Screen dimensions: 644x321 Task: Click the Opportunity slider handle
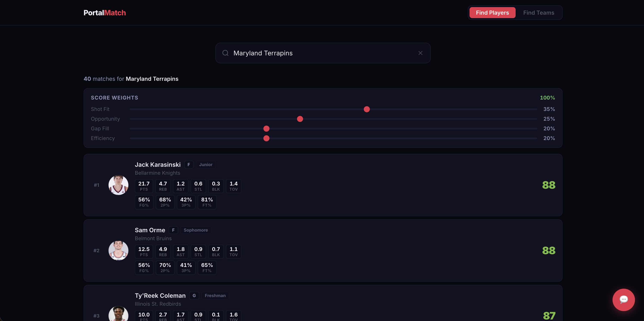[300, 119]
